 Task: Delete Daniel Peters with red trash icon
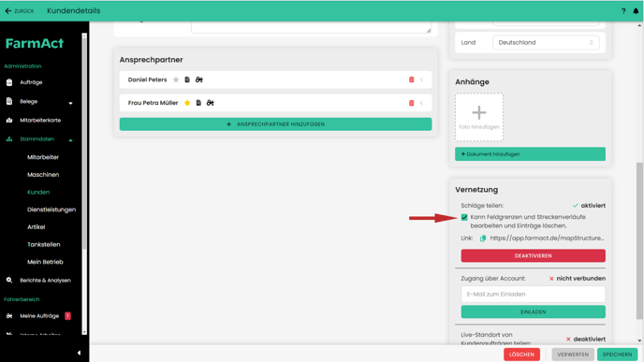tap(411, 80)
